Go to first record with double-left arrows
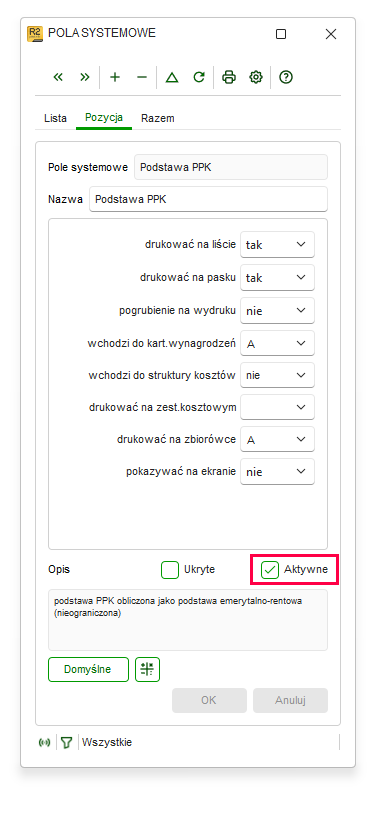 coord(58,77)
